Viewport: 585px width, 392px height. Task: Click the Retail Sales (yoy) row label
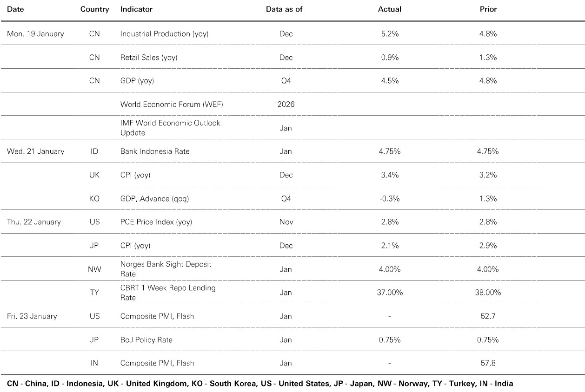[149, 58]
